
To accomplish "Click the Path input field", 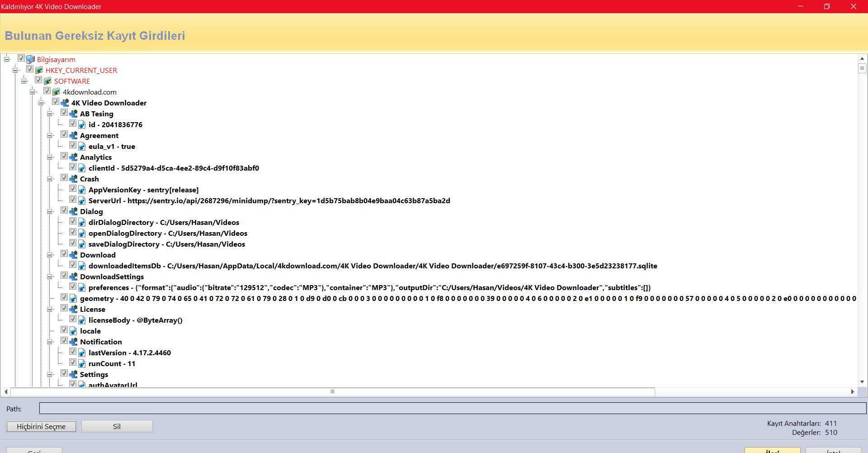I will (453, 408).
